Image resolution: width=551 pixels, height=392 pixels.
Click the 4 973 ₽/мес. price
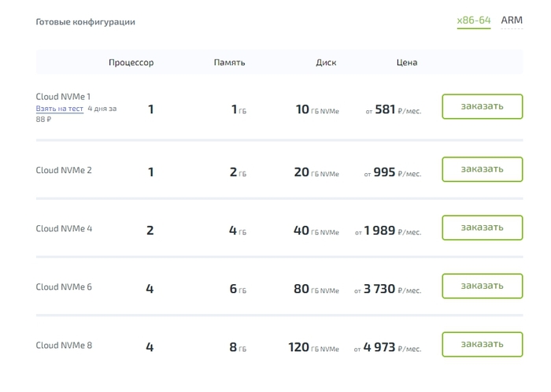(x=388, y=347)
